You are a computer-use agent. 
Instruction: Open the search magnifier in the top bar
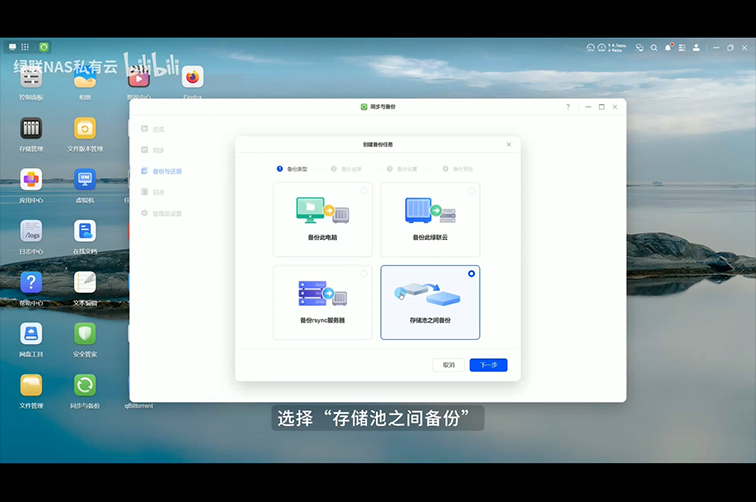tap(654, 47)
